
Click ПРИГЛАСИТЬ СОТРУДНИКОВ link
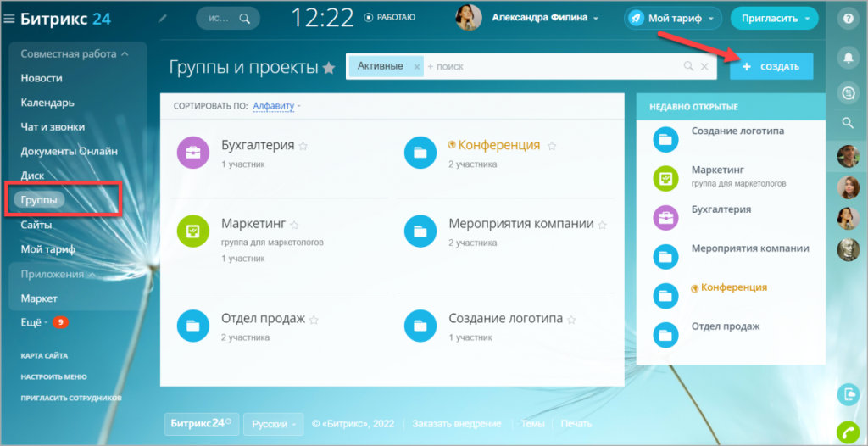71,398
